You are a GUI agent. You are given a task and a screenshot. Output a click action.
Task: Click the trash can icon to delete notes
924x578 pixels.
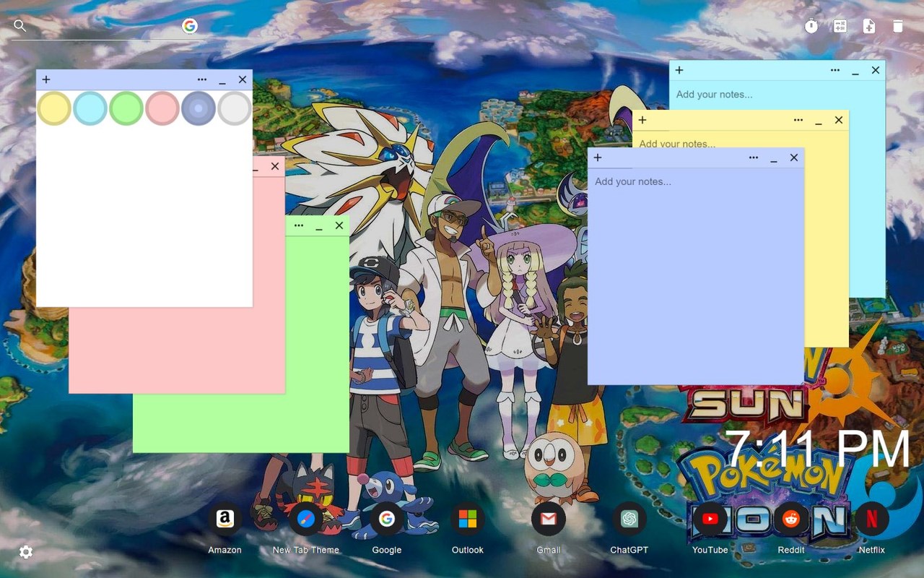click(898, 26)
